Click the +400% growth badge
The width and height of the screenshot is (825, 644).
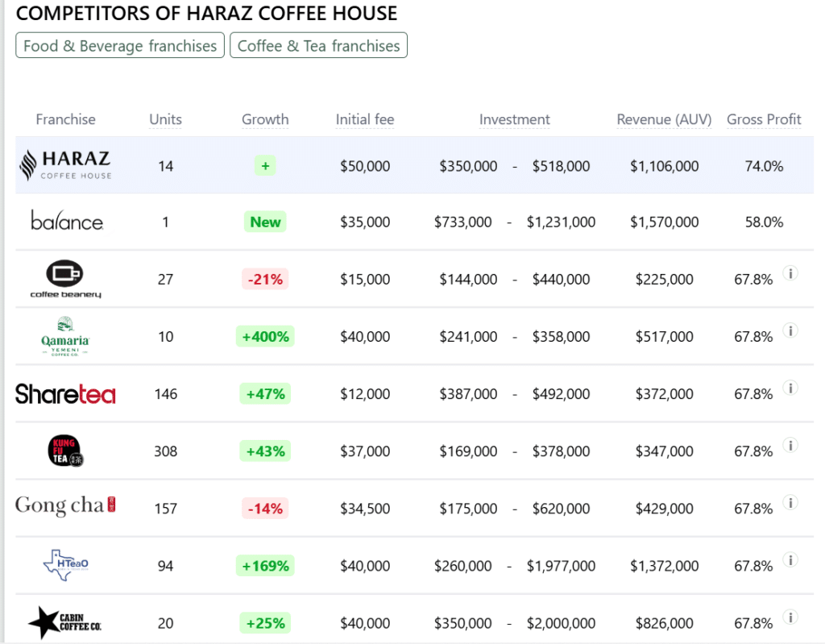click(265, 336)
